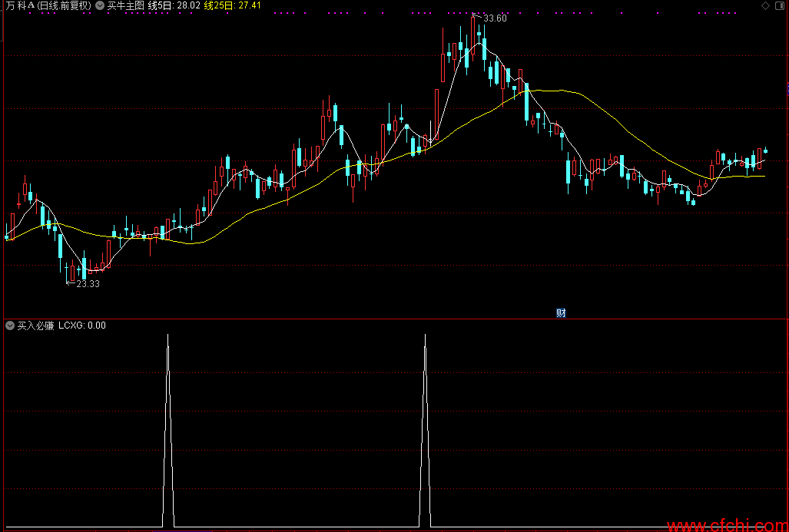Click the LCXG: 0.00 value

coord(82,325)
